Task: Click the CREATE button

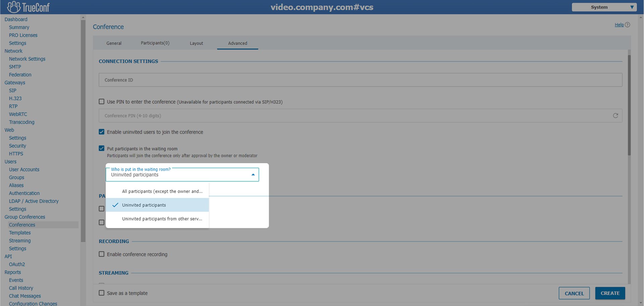Action: click(610, 293)
